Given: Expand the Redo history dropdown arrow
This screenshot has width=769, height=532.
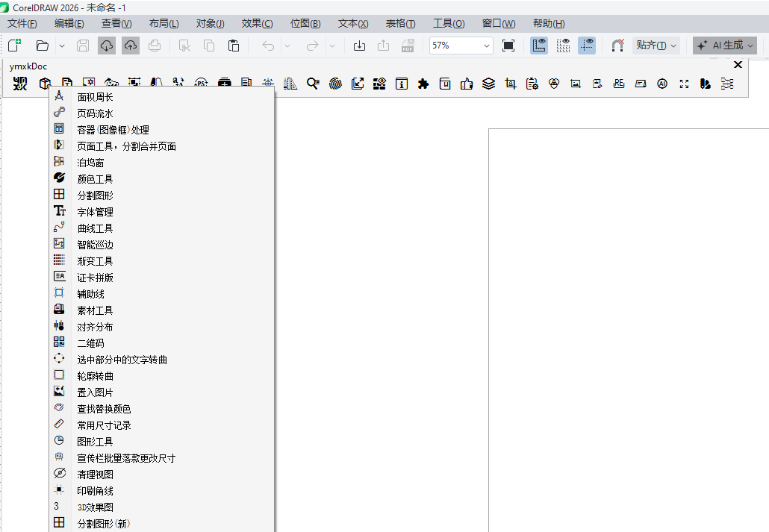Looking at the screenshot, I should (x=332, y=46).
